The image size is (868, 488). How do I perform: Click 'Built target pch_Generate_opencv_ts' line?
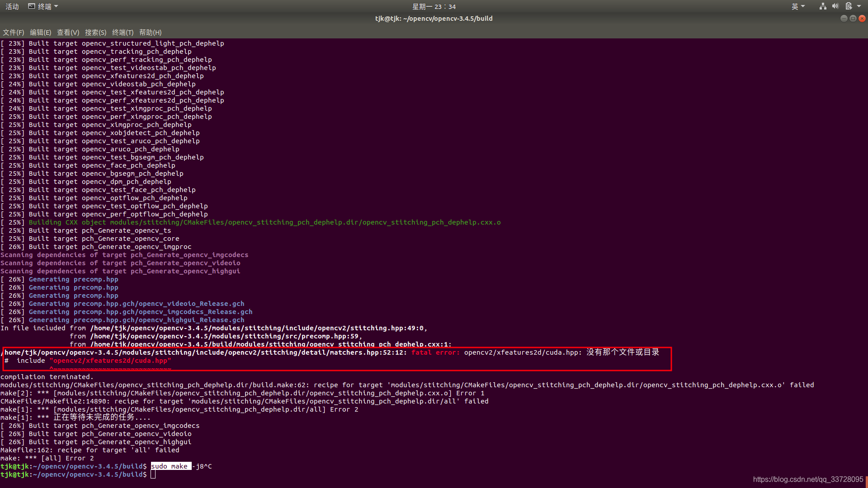coord(85,230)
